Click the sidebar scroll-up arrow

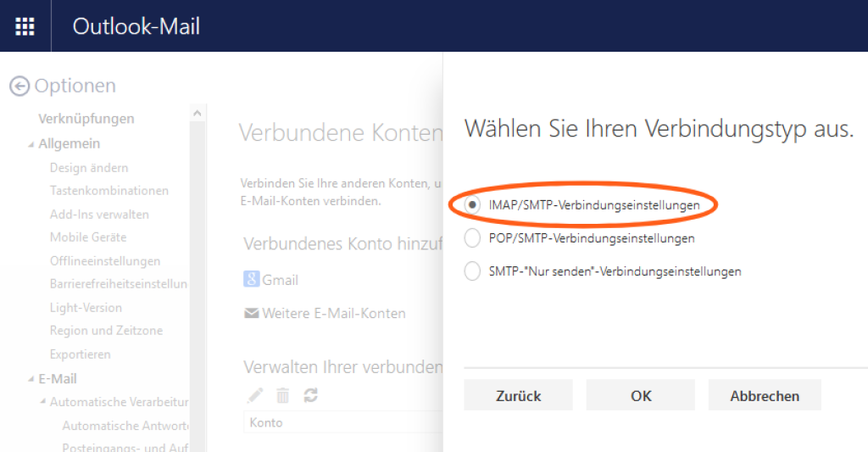pos(197,114)
